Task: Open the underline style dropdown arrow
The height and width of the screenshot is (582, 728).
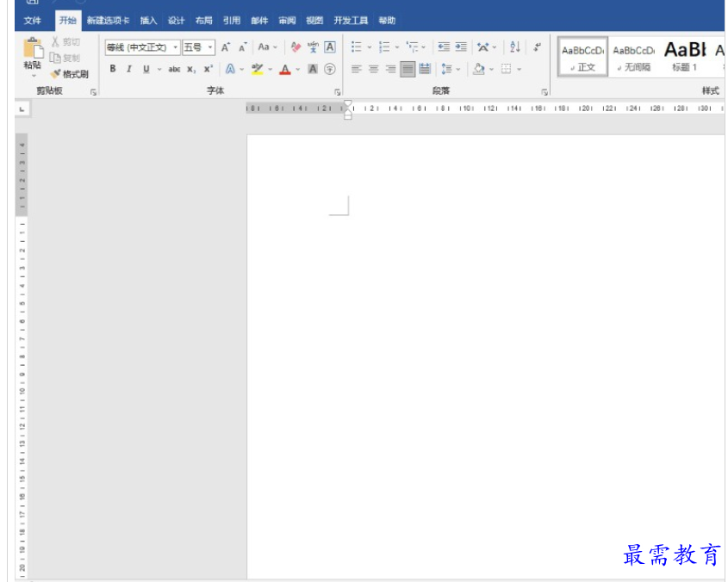Action: 159,69
